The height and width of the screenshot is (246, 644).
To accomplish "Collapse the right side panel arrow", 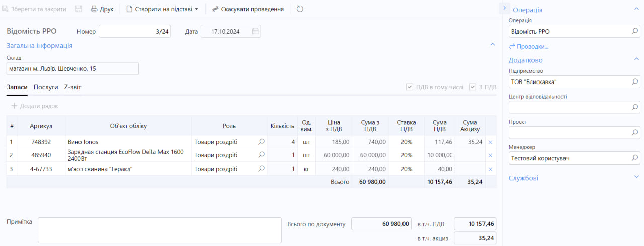I will point(504,8).
